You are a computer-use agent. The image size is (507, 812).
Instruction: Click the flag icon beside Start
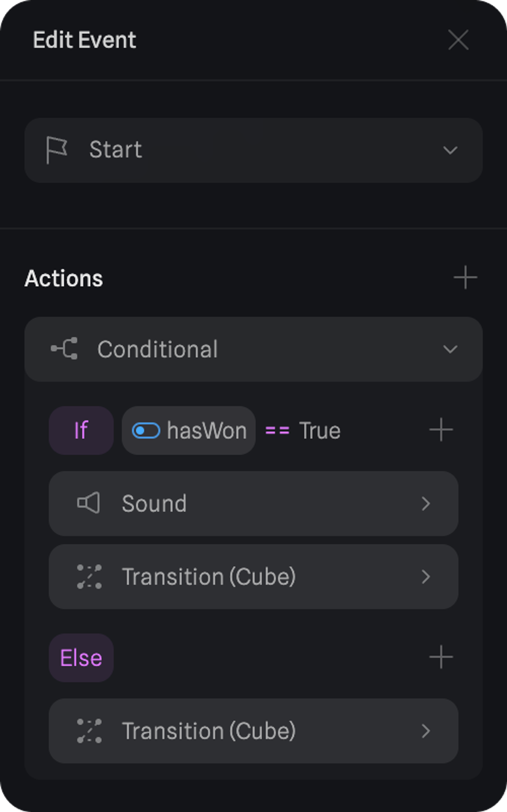tap(57, 150)
